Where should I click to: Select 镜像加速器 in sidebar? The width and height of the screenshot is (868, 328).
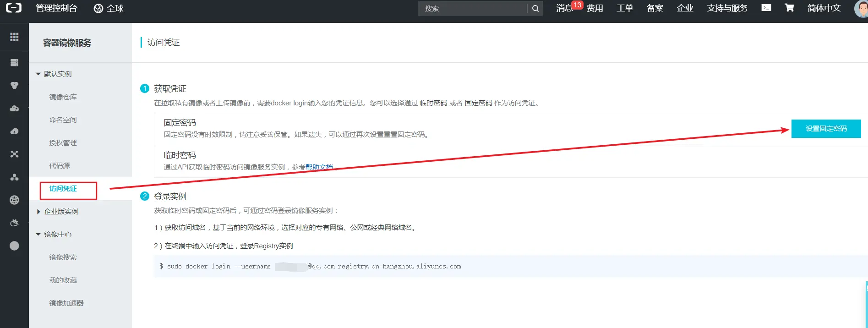click(x=66, y=303)
